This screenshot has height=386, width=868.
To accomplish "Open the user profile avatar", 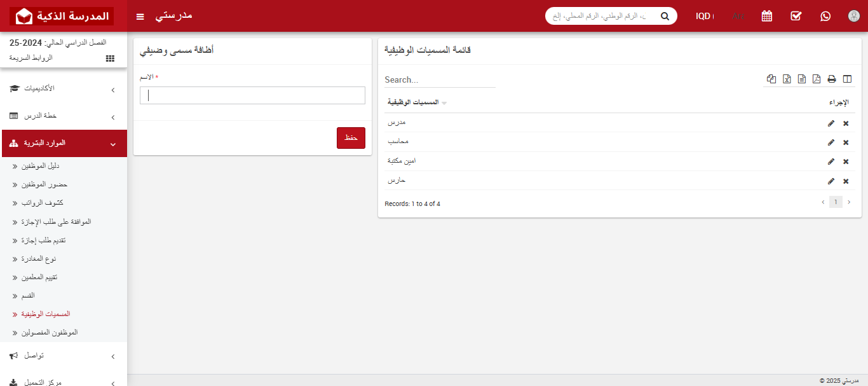I will [854, 16].
